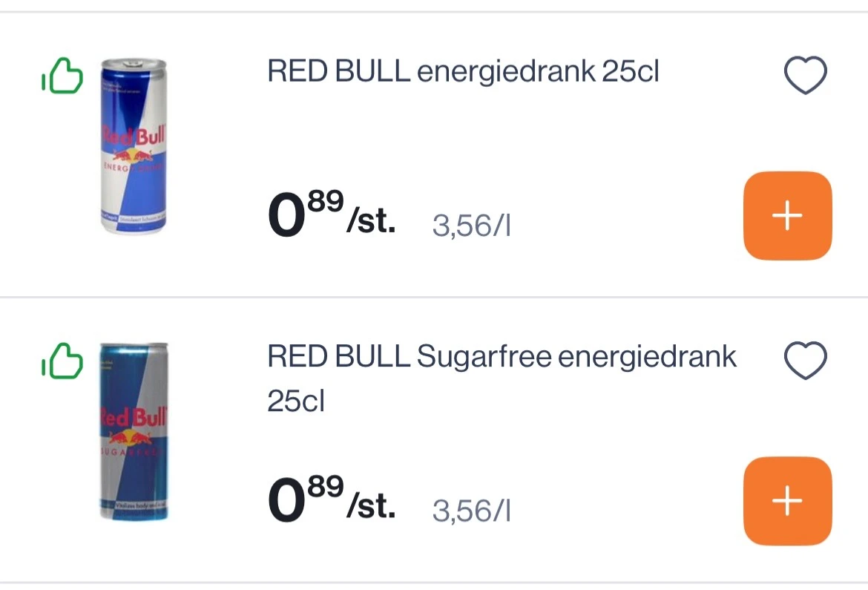Favorite the RED BULL energiedrank 25cl product
Image resolution: width=868 pixels, height=590 pixels.
[806, 75]
